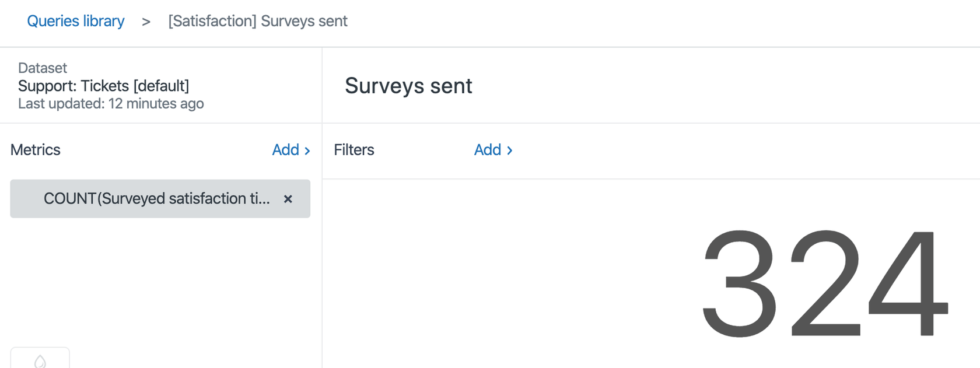The image size is (980, 368).
Task: Click the Filters section heading
Action: [x=353, y=150]
